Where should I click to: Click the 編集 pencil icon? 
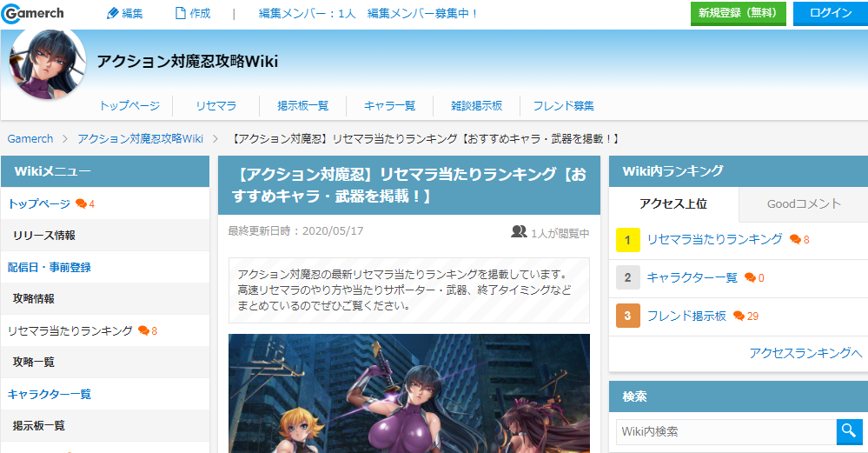click(x=113, y=13)
